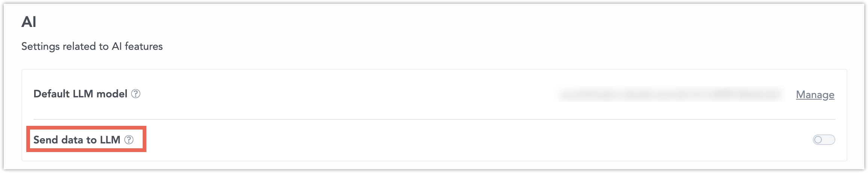Viewport: 868px width, 173px height.
Task: Show tooltip for Send data to LLM setting
Action: tap(129, 140)
